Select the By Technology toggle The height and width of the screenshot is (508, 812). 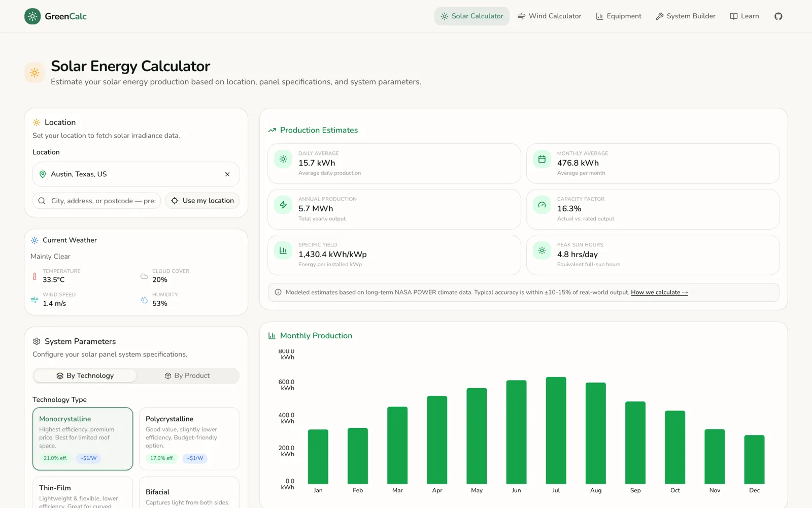pyautogui.click(x=85, y=376)
